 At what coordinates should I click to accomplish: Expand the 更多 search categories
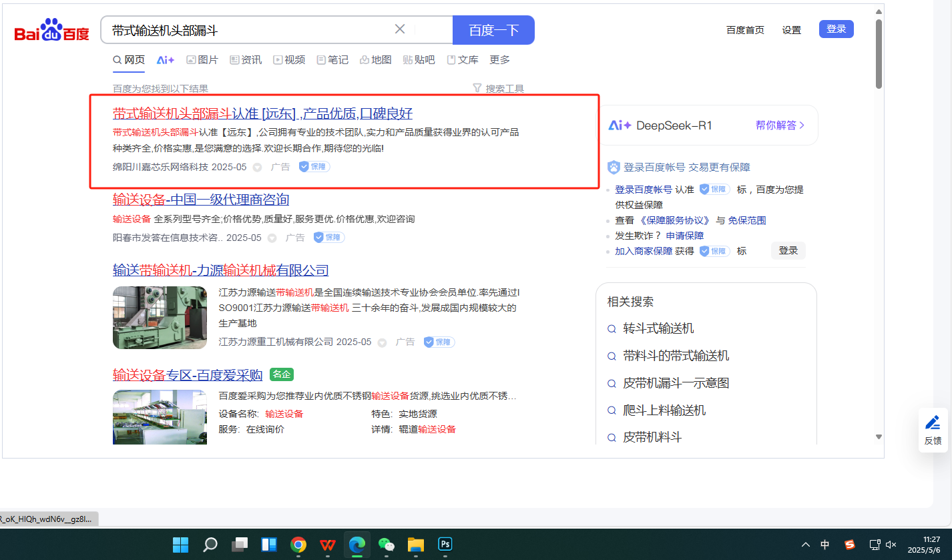click(x=499, y=60)
